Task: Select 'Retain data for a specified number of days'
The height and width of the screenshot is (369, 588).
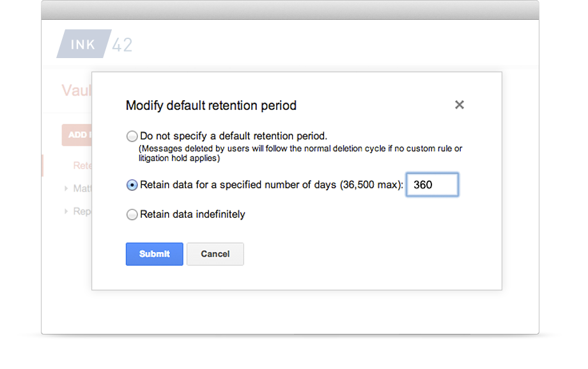Action: [x=132, y=185]
